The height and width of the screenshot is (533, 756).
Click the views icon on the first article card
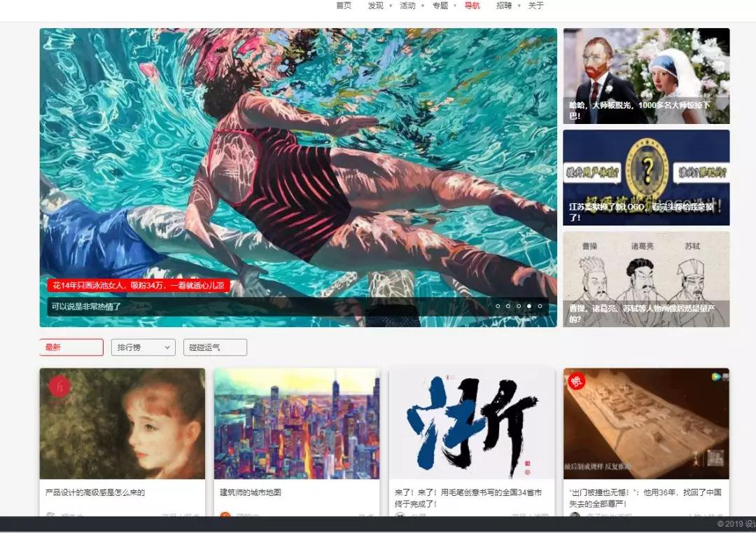(x=163, y=515)
